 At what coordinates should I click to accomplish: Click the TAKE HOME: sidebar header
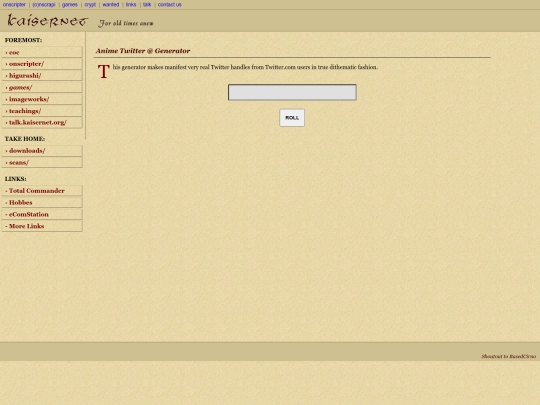[x=25, y=139]
